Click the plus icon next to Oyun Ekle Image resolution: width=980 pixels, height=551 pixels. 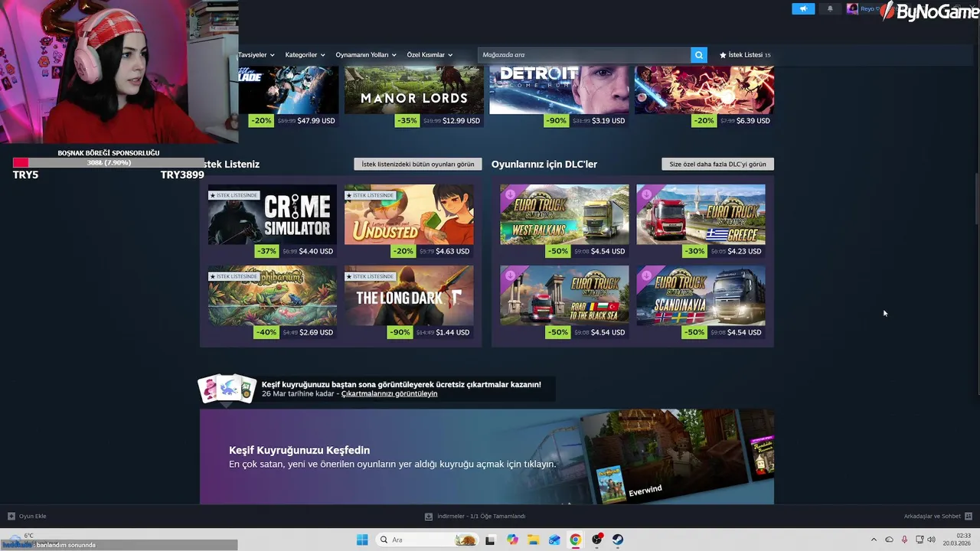pos(11,516)
